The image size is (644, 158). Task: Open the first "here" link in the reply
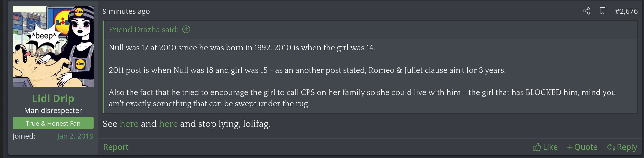coord(129,124)
